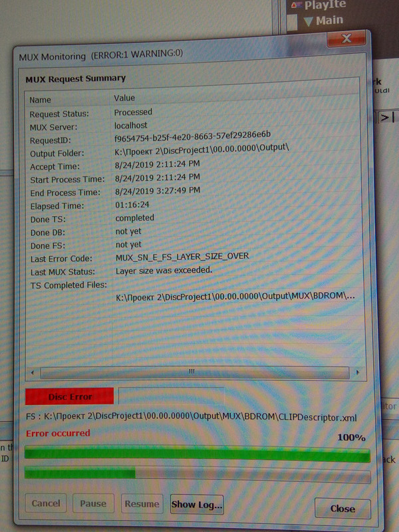Click empty status field beside Disc Error
Image resolution: width=399 pixels, height=532 pixels.
[171, 395]
